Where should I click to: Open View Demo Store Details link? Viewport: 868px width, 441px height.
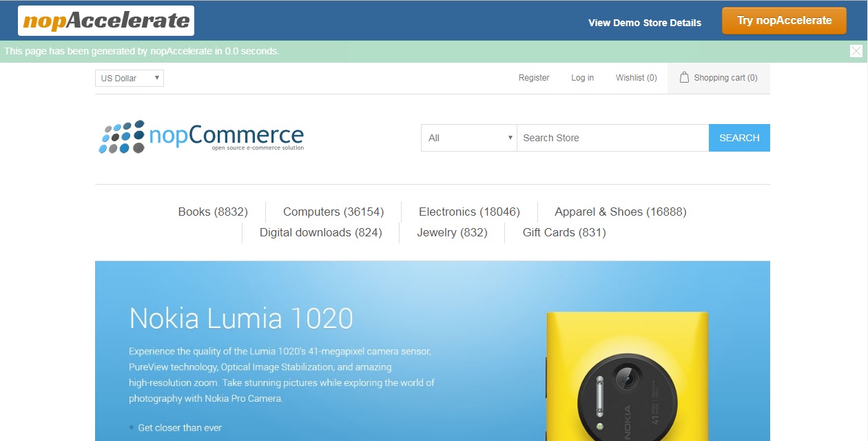pos(645,23)
